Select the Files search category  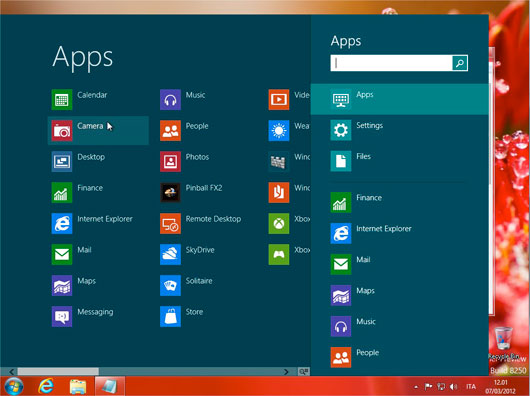399,161
